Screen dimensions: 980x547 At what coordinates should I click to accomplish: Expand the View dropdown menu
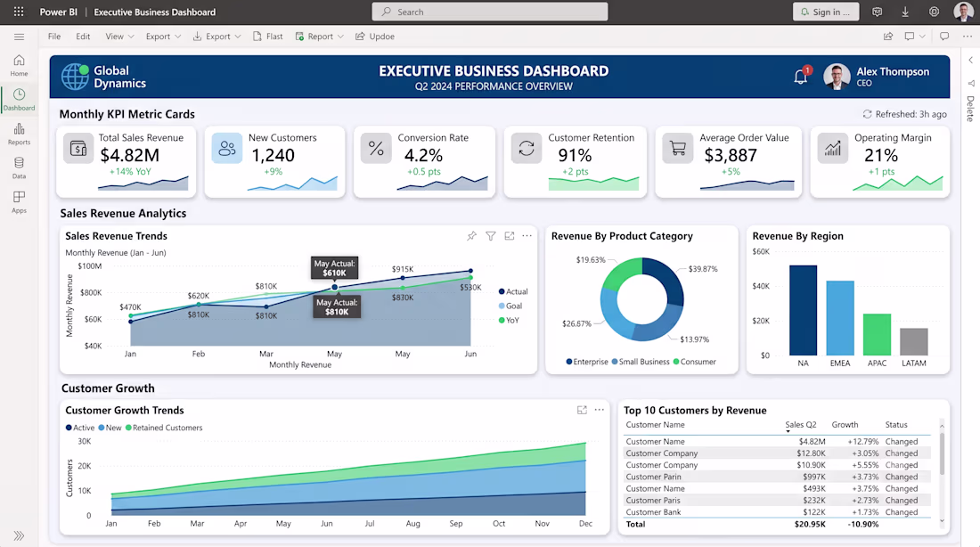pos(119,37)
